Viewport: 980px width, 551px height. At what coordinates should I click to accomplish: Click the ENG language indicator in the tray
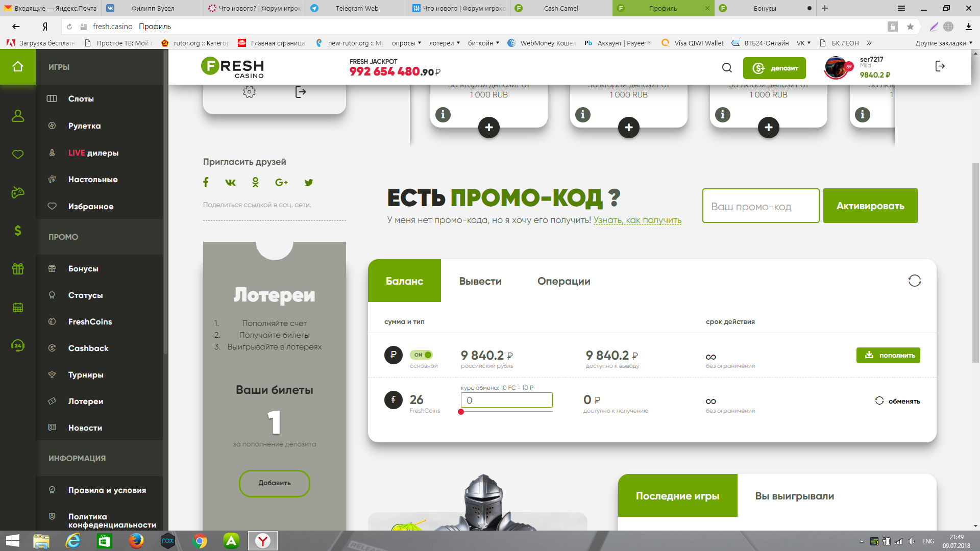928,541
